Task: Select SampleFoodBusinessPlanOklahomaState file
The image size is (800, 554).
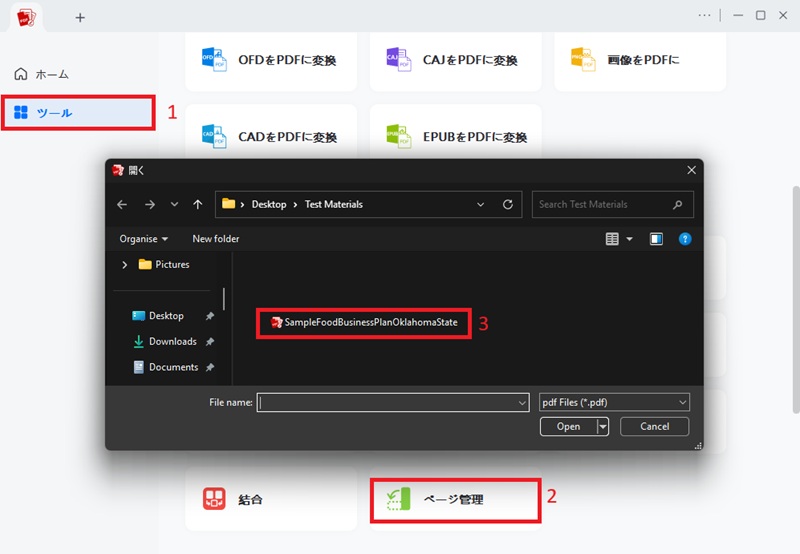Action: [x=364, y=322]
